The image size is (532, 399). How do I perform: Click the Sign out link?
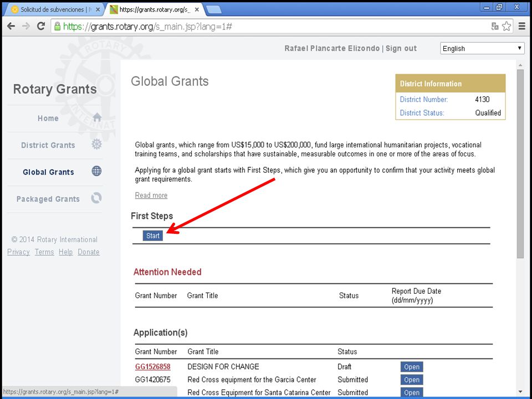[401, 48]
